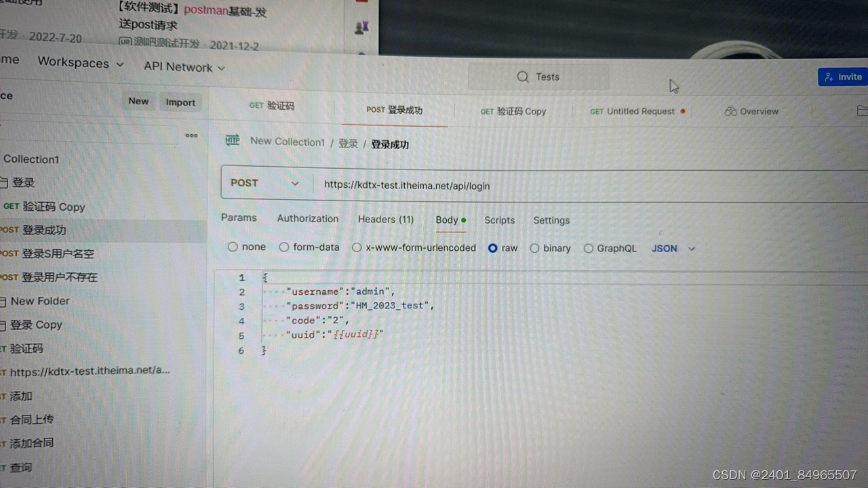868x488 pixels.
Task: Select x-www-form-urlencoded body type
Action: [357, 248]
